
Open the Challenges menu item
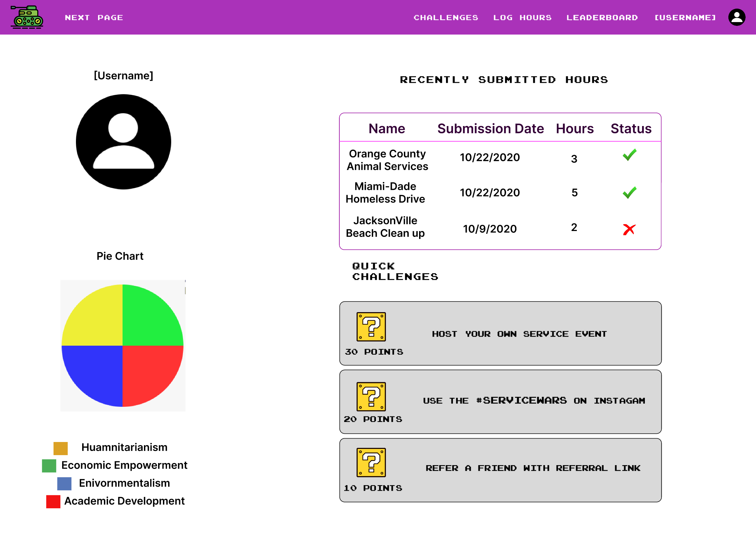click(x=446, y=18)
